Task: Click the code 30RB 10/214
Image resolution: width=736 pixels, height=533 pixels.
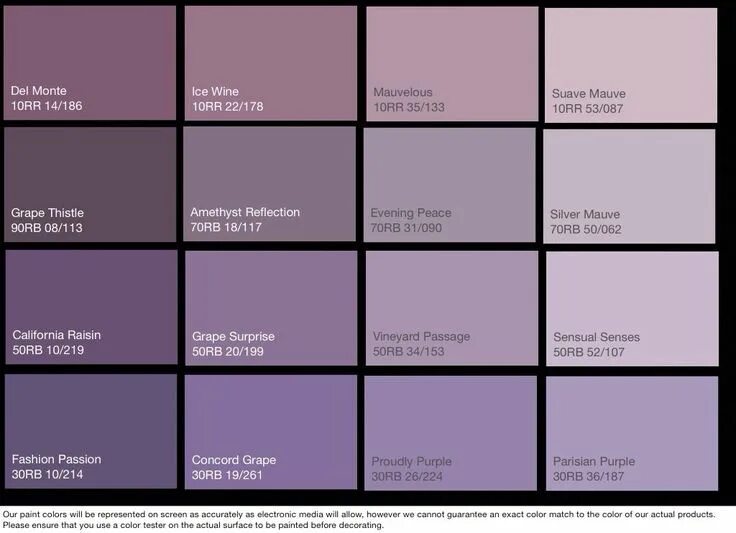Action: 47,475
